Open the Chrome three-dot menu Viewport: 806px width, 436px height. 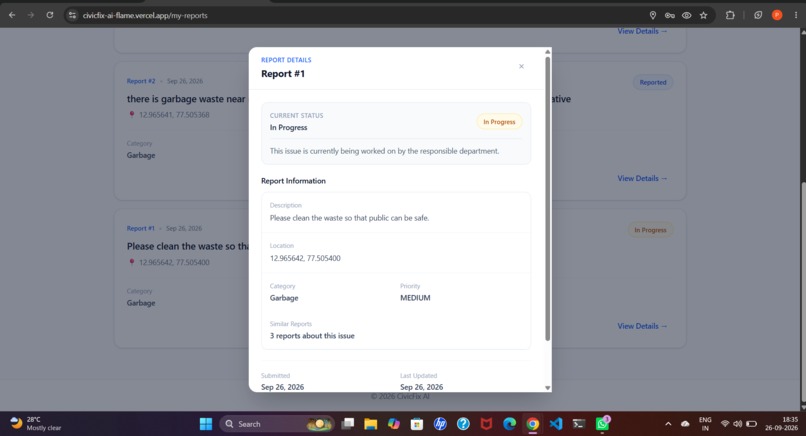796,15
